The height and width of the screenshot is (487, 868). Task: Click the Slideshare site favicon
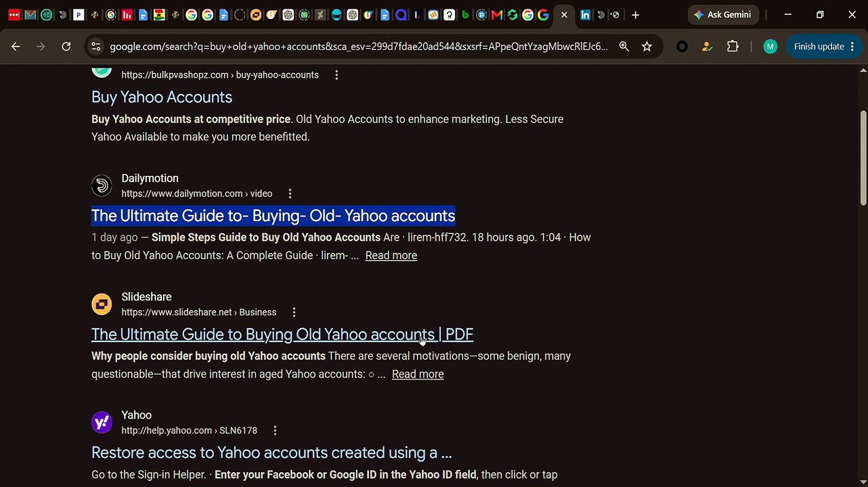pos(102,304)
